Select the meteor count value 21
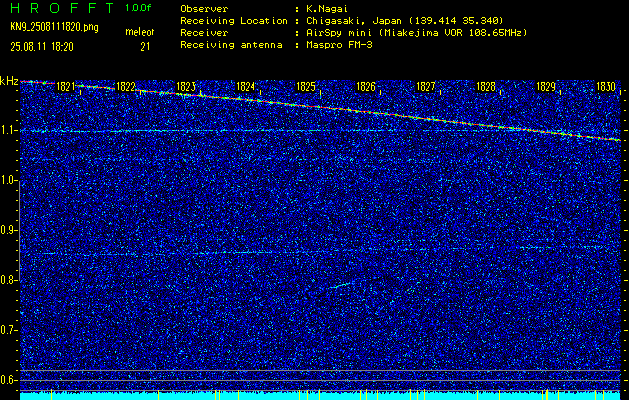The height and width of the screenshot is (400, 629). (145, 47)
